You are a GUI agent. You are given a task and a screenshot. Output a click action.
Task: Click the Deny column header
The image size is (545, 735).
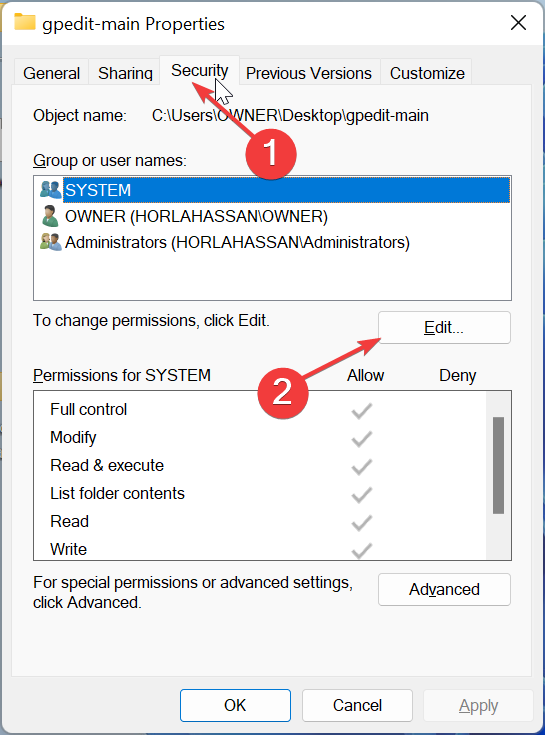[457, 375]
